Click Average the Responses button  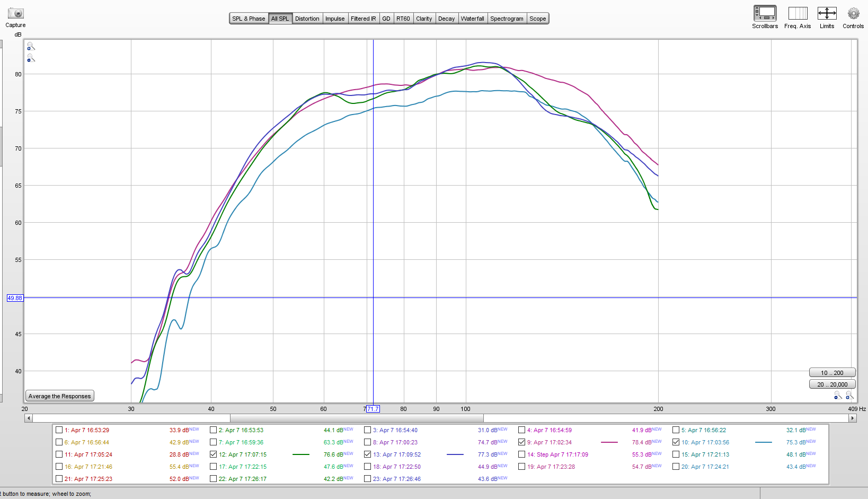coord(60,396)
